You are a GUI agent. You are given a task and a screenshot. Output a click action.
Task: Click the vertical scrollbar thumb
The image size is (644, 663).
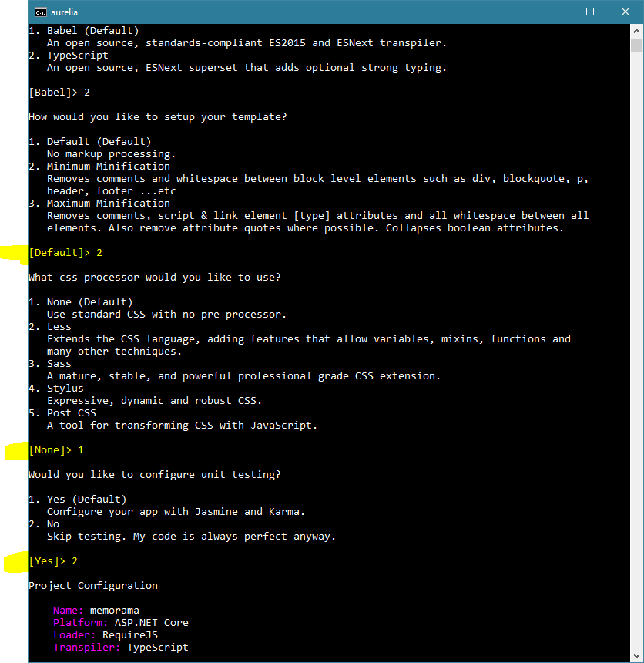point(637,45)
